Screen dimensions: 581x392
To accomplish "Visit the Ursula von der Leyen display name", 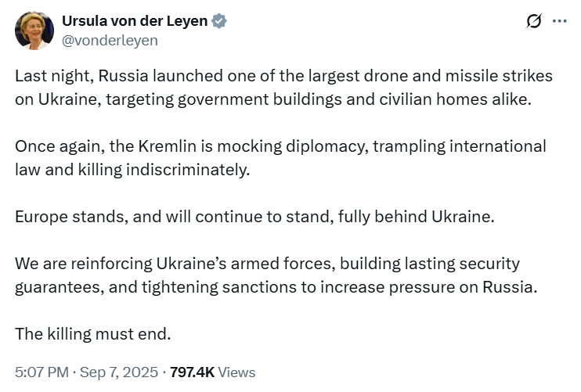I will [x=135, y=21].
